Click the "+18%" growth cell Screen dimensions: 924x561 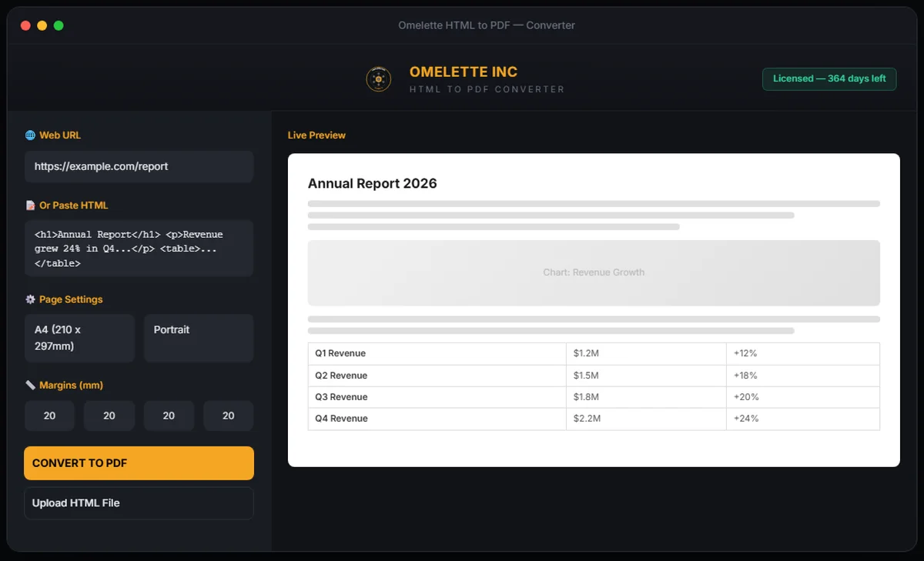pos(803,376)
